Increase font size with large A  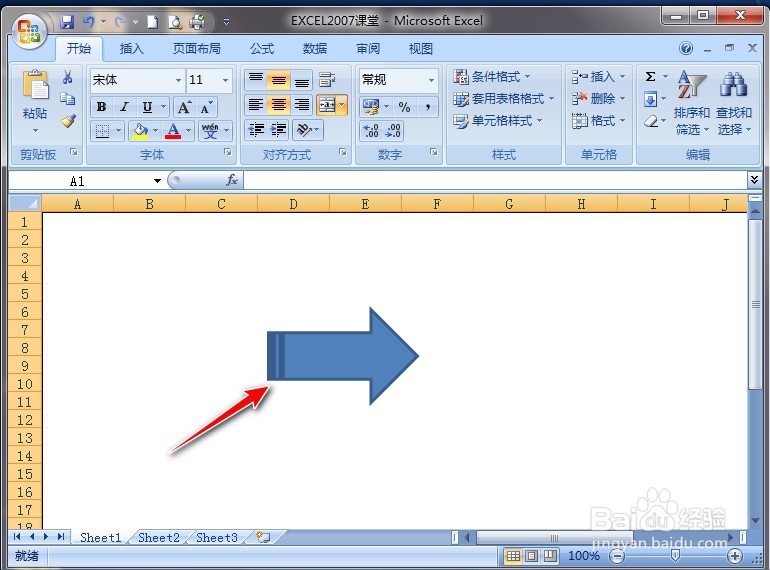click(x=185, y=107)
